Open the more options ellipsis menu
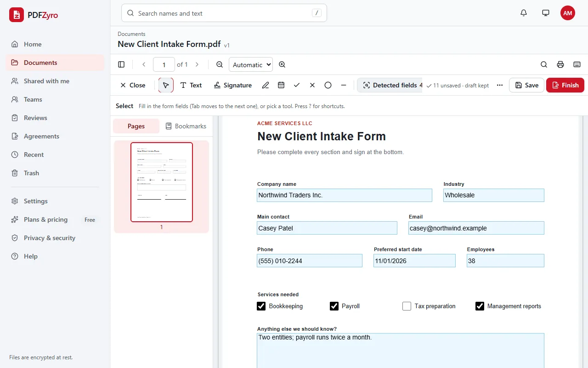588x368 pixels. coord(500,85)
